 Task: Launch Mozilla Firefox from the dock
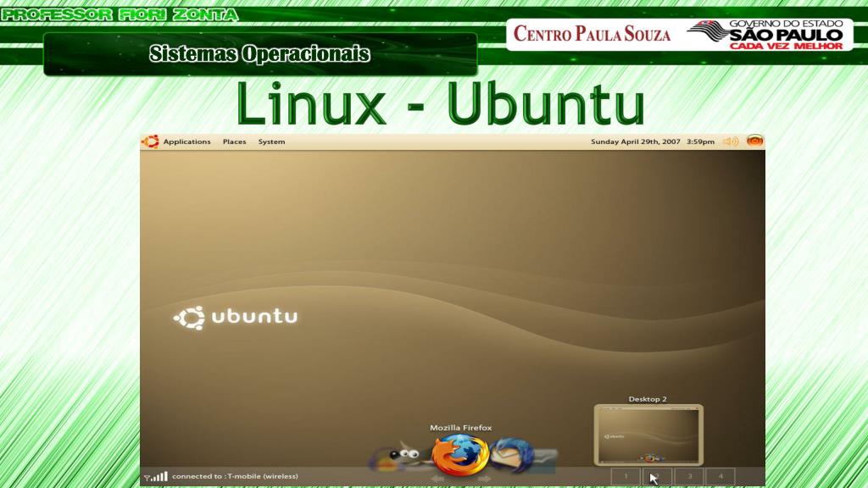pyautogui.click(x=460, y=455)
